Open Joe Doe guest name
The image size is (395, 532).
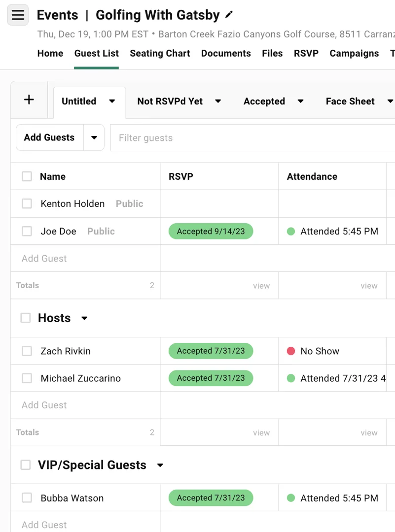[58, 232]
